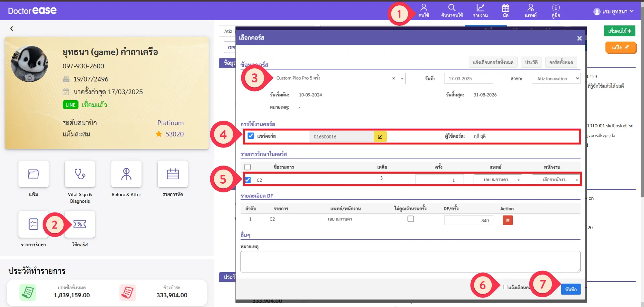The image size is (644, 307).
Task: Uncheck the share course (แชร์คอร์ส) checkbox
Action: (x=251, y=136)
